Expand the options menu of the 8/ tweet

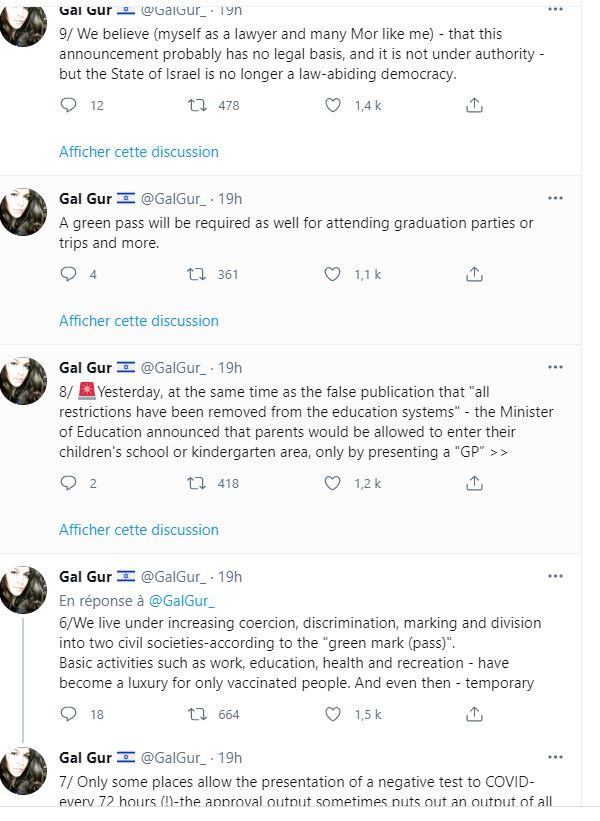tap(555, 367)
